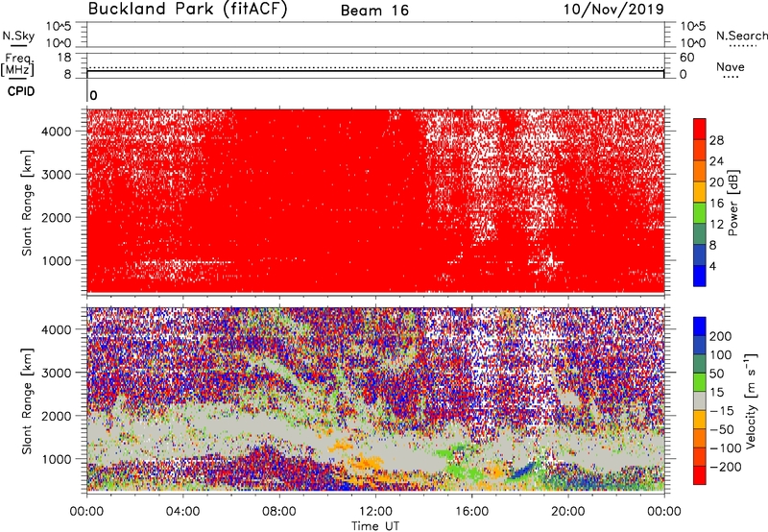The image size is (768, 532).
Task: Click the -50 tick label on Velocity colorbar
Action: coord(722,429)
